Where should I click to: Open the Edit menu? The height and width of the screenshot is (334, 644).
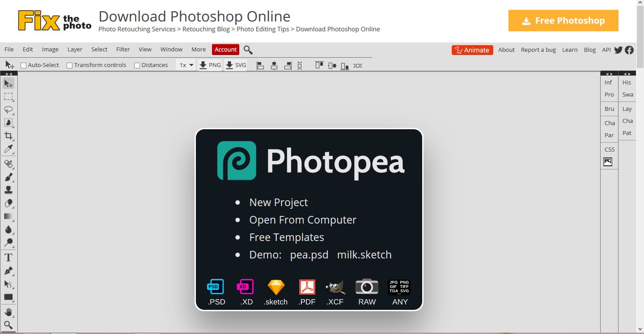[28, 50]
